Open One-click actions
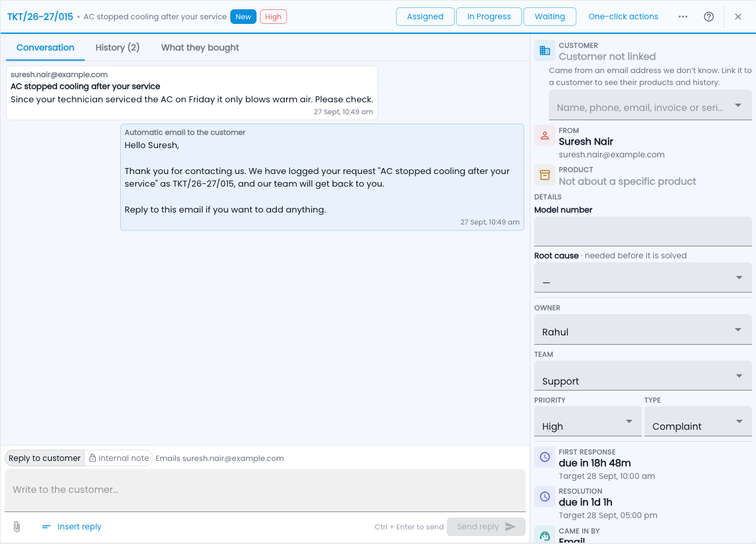Image resolution: width=756 pixels, height=544 pixels. (x=623, y=17)
